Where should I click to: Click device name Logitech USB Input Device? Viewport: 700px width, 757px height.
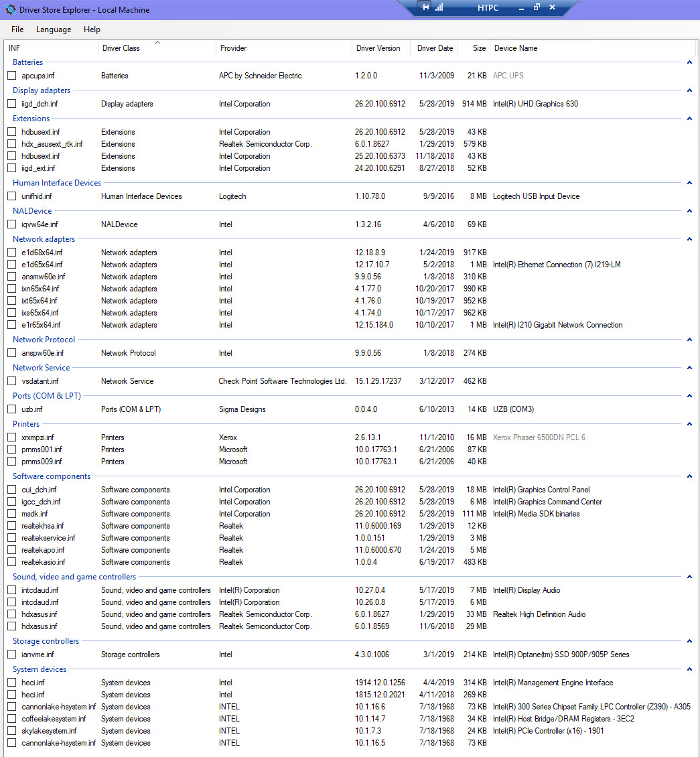pos(537,196)
